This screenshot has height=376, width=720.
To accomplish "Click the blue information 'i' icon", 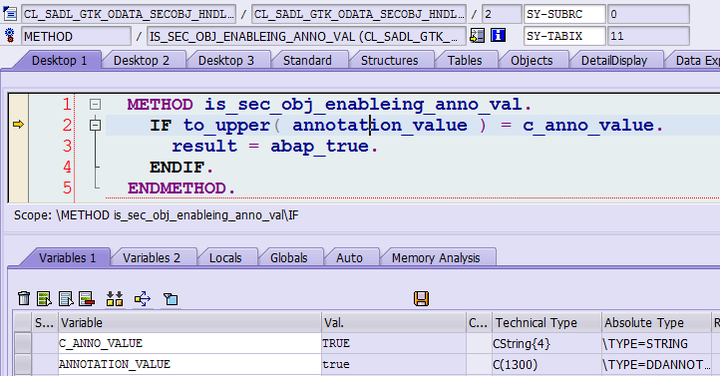I will coord(498,35).
